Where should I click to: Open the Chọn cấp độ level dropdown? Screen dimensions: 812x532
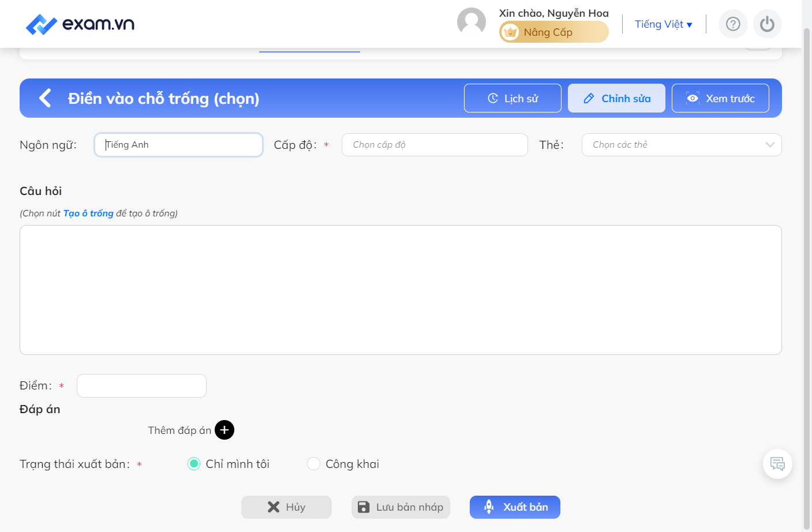pyautogui.click(x=435, y=145)
